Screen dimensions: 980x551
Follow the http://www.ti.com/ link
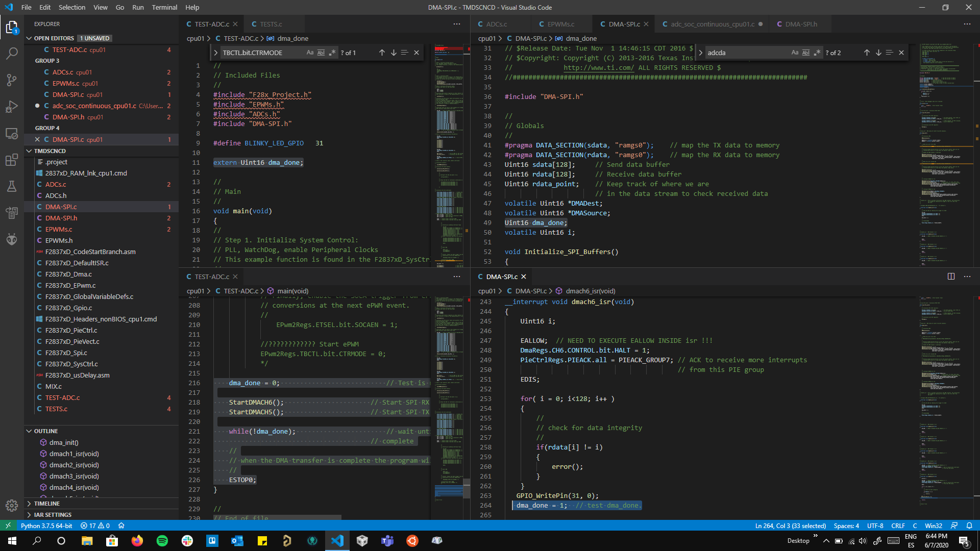[598, 68]
